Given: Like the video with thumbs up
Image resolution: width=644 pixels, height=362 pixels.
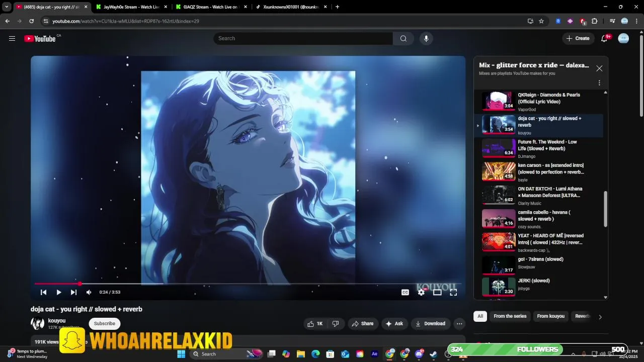Looking at the screenshot, I should click(315, 324).
